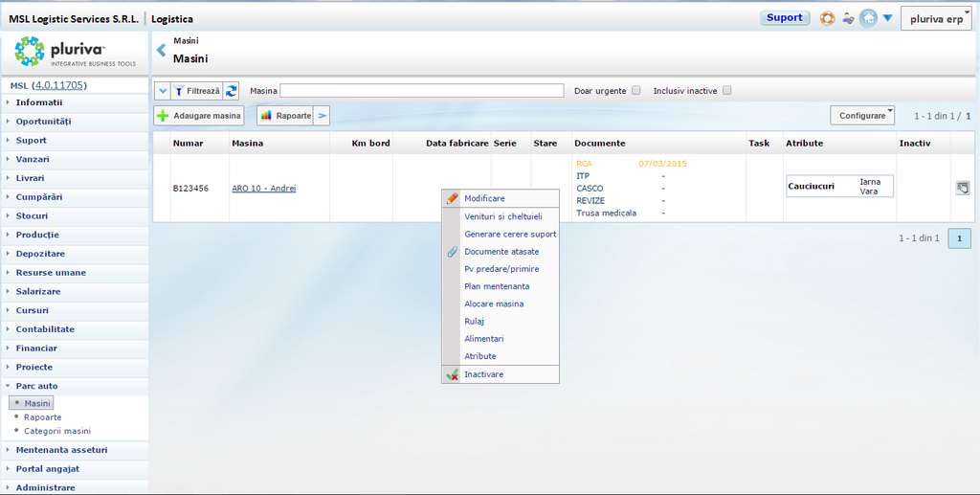Select Inactivare in the context menu
Screen dimensions: 980x495
click(483, 374)
